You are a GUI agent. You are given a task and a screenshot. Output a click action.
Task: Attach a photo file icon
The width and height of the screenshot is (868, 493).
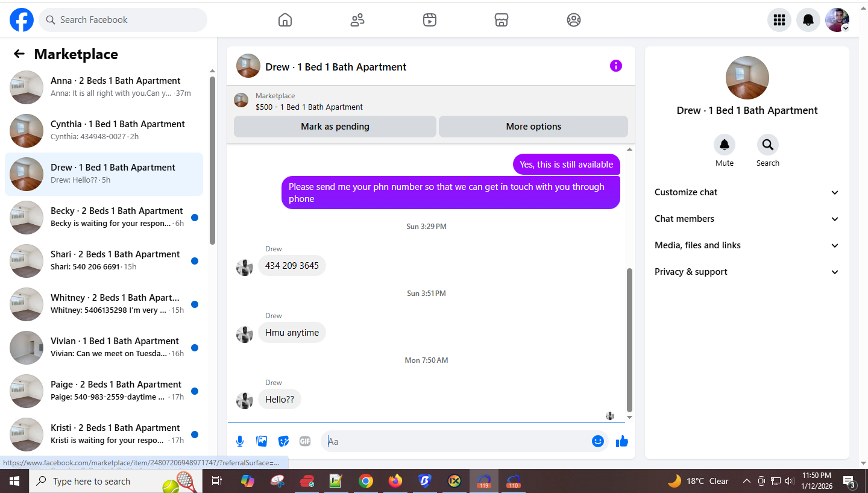click(262, 441)
